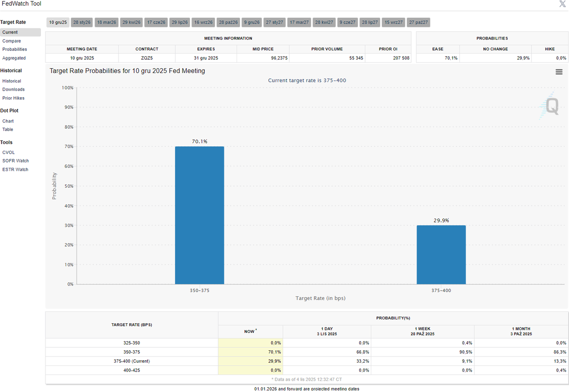Open the Dot Plot Chart

click(x=8, y=121)
